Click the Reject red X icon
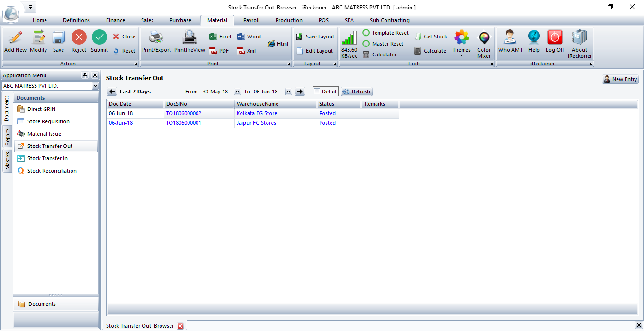Image resolution: width=644 pixels, height=331 pixels. tap(79, 38)
